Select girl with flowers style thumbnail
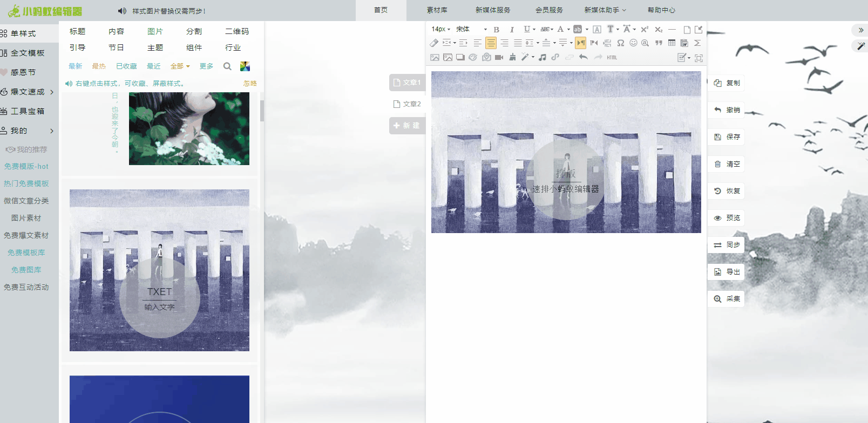 tap(189, 128)
